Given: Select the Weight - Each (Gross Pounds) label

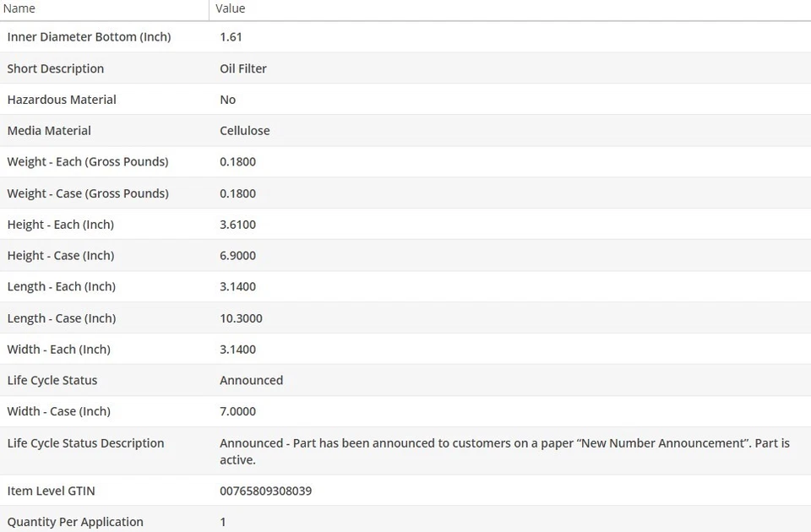Looking at the screenshot, I should pyautogui.click(x=88, y=162).
